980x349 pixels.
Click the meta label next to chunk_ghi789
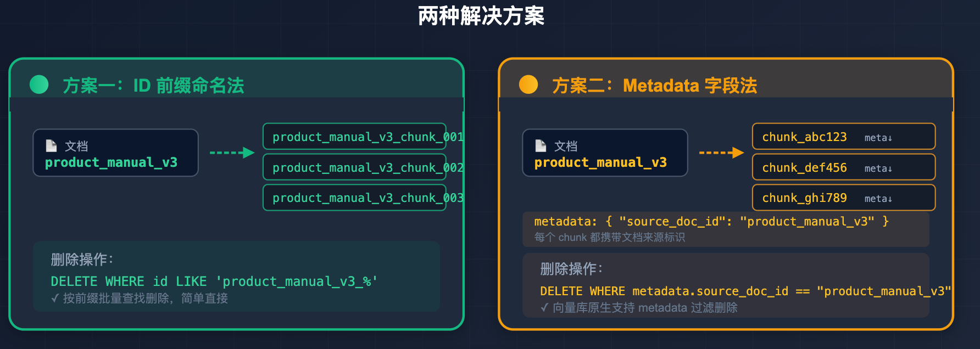pyautogui.click(x=878, y=199)
